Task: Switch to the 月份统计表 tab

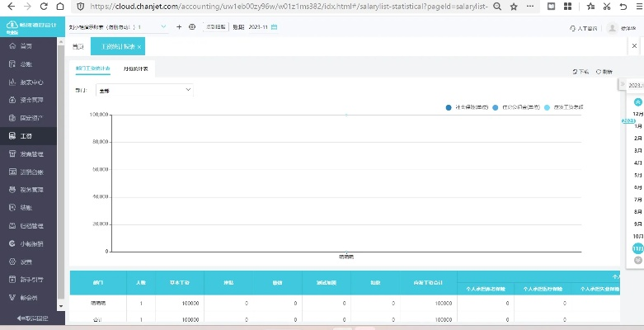Action: point(135,68)
